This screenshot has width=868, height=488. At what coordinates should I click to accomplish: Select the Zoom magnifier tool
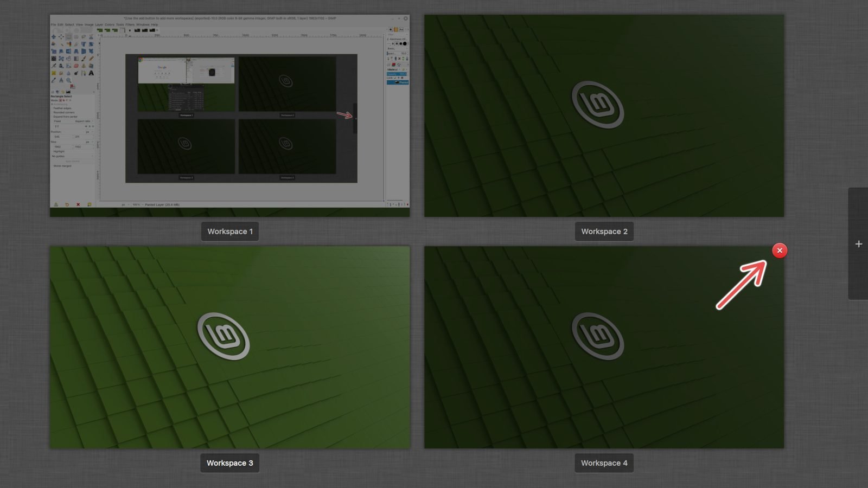point(69,80)
